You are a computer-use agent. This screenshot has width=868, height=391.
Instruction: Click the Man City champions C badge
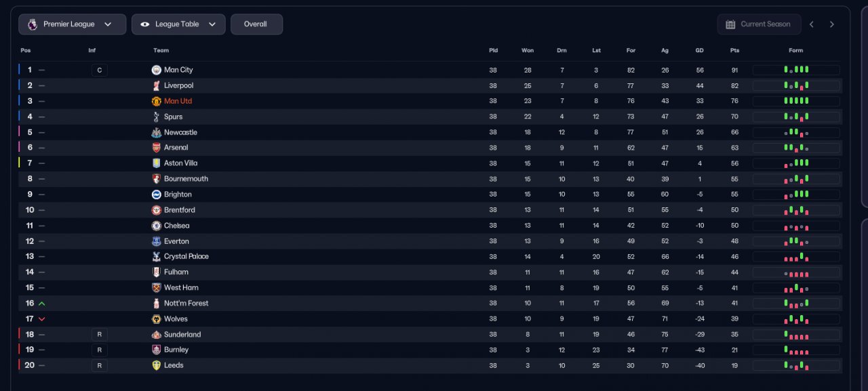tap(99, 70)
